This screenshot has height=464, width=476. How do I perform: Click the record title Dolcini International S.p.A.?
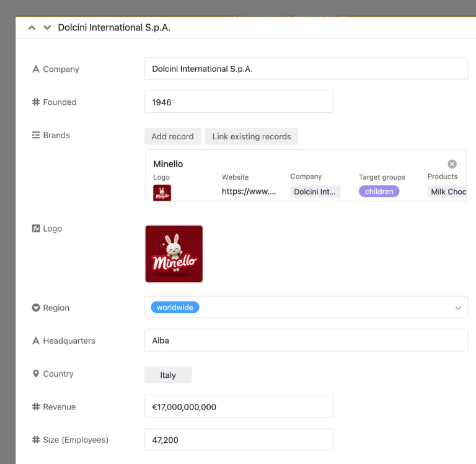(x=114, y=28)
